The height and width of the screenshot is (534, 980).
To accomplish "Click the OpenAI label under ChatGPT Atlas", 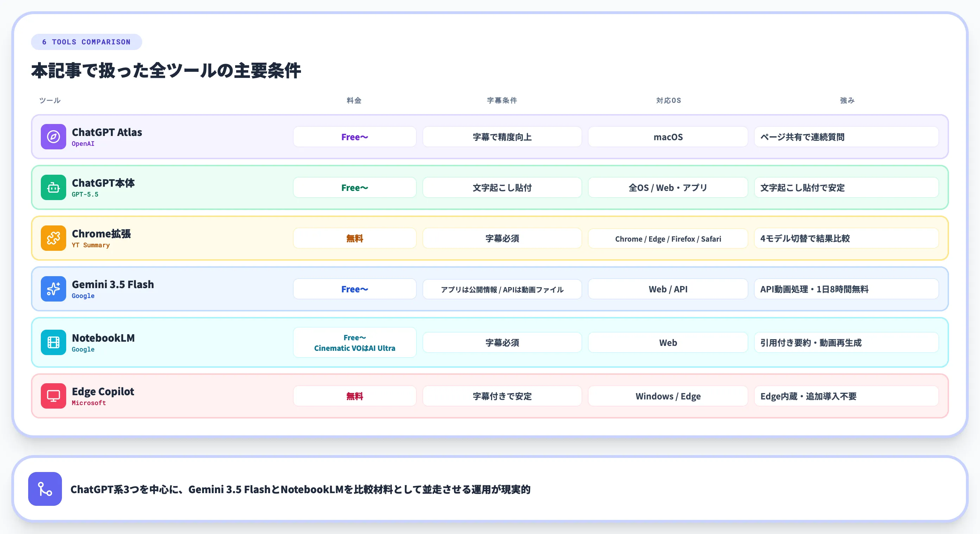I will [83, 144].
